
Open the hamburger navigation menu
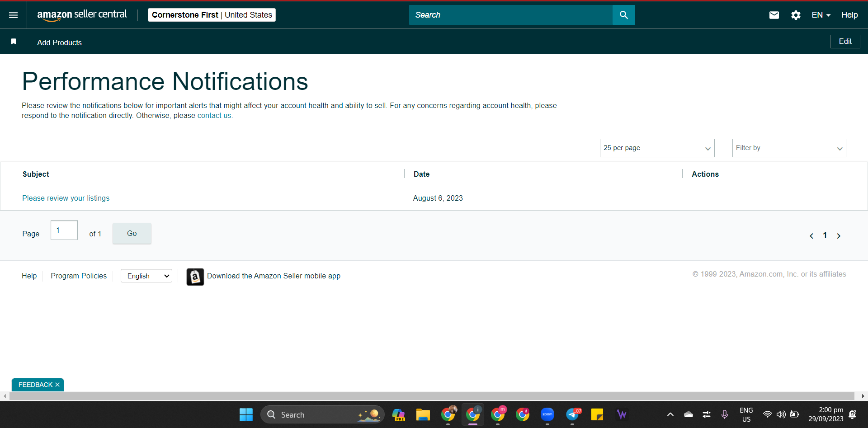click(14, 15)
